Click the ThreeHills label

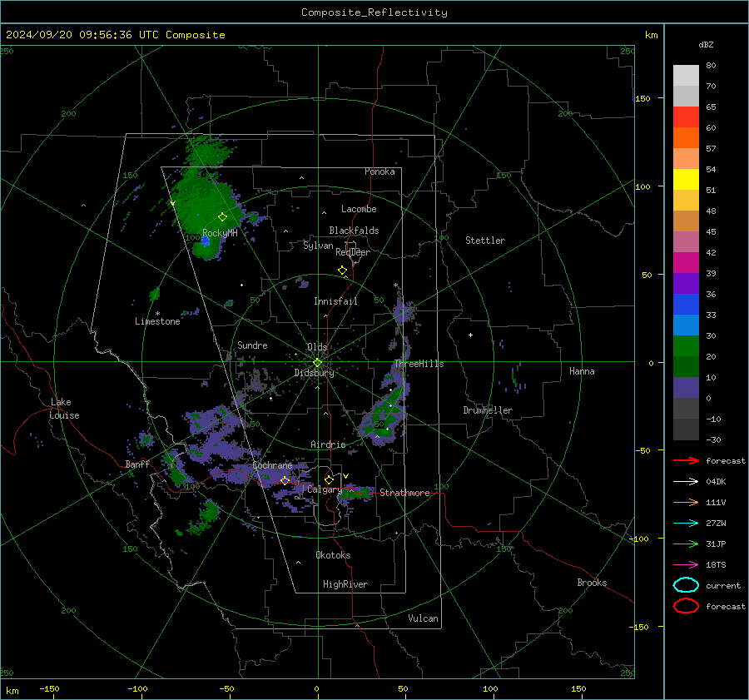419,364
